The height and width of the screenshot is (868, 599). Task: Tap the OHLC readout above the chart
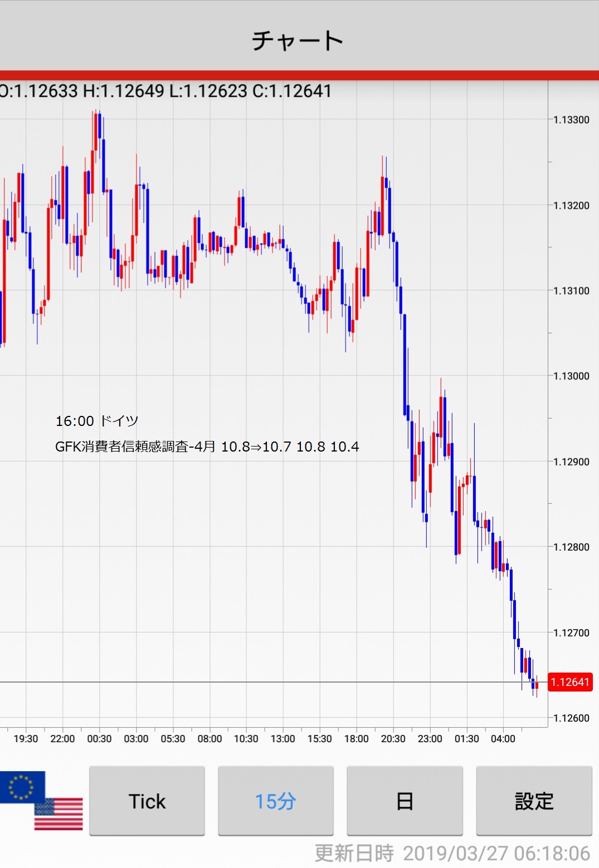point(166,91)
